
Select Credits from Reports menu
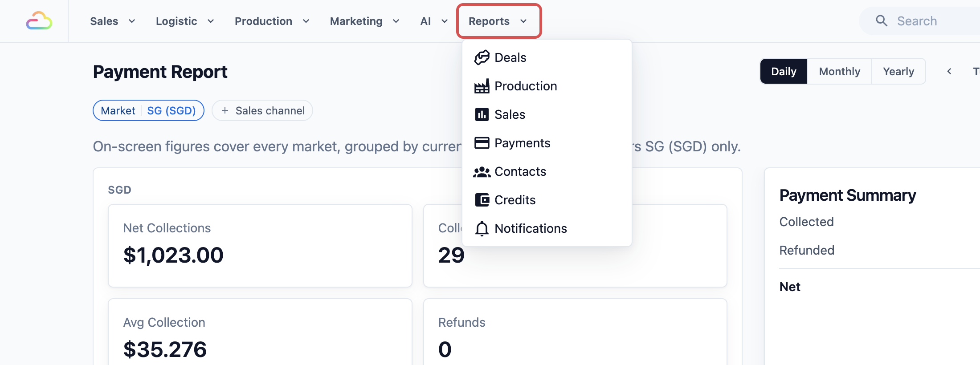click(x=547, y=200)
